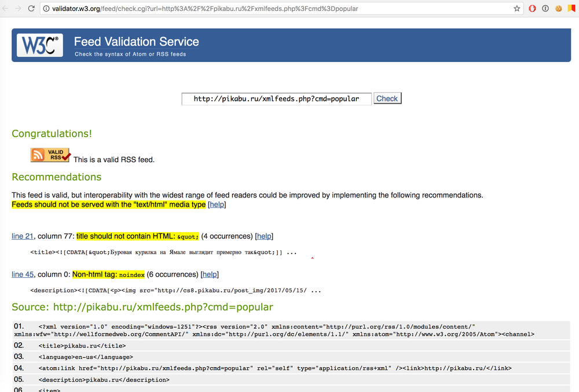The height and width of the screenshot is (392, 579).
Task: Click source line 01 xml declaration
Action: pyautogui.click(x=291, y=331)
